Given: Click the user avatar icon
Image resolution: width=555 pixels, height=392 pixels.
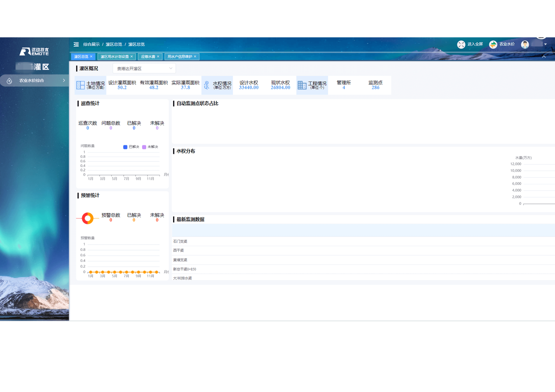Looking at the screenshot, I should 525,44.
